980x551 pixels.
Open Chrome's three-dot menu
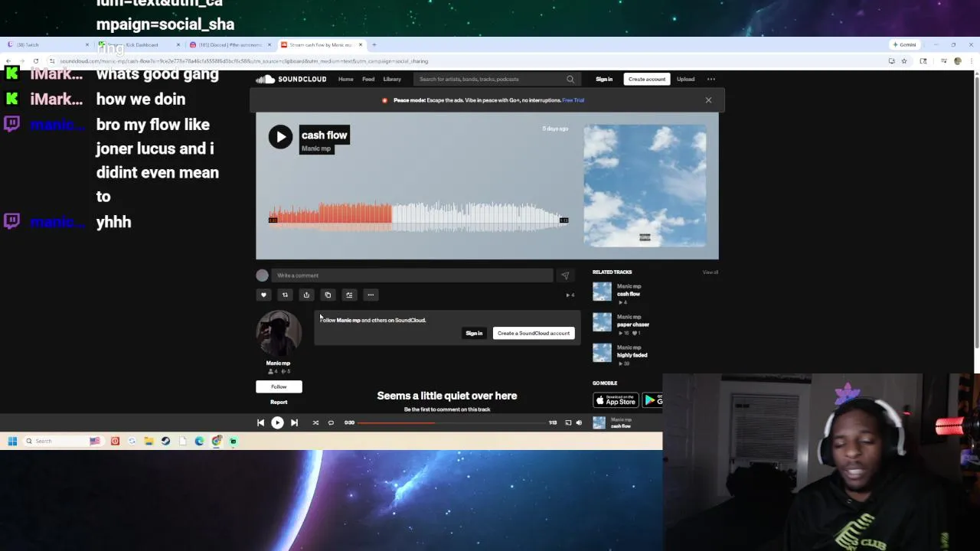(x=970, y=61)
